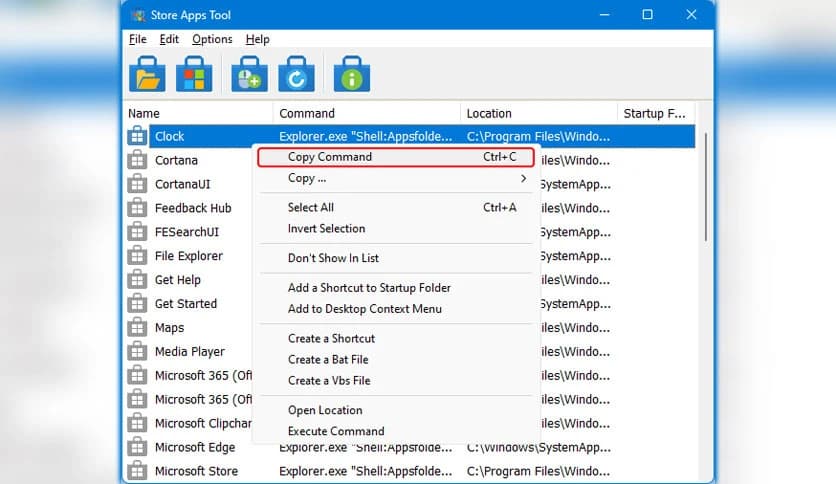Click the FESearchUI row app icon

[x=137, y=232]
